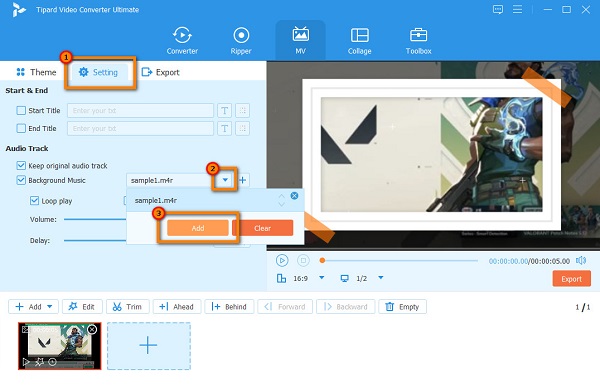Uncheck the Loop play option

click(34, 201)
